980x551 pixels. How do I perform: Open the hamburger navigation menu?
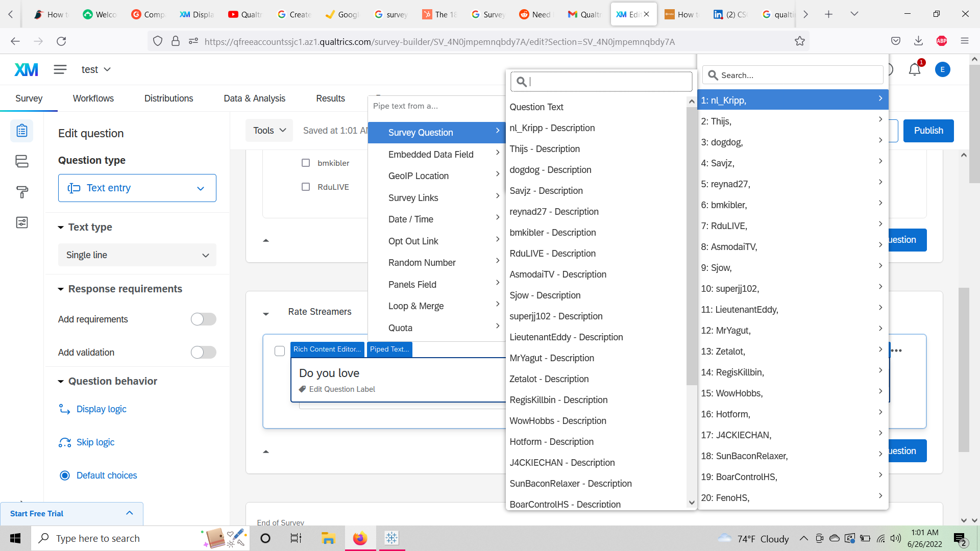(60, 69)
